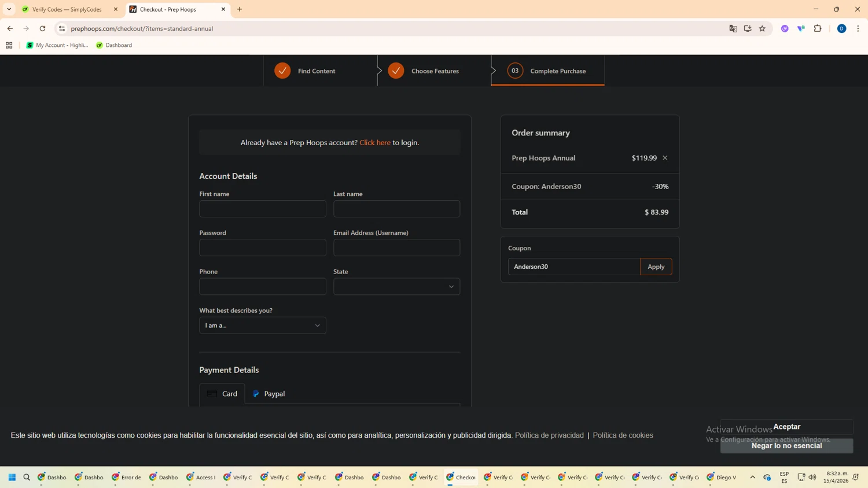The image size is (868, 488).
Task: Click the Choose Features step checkmark
Action: 396,71
